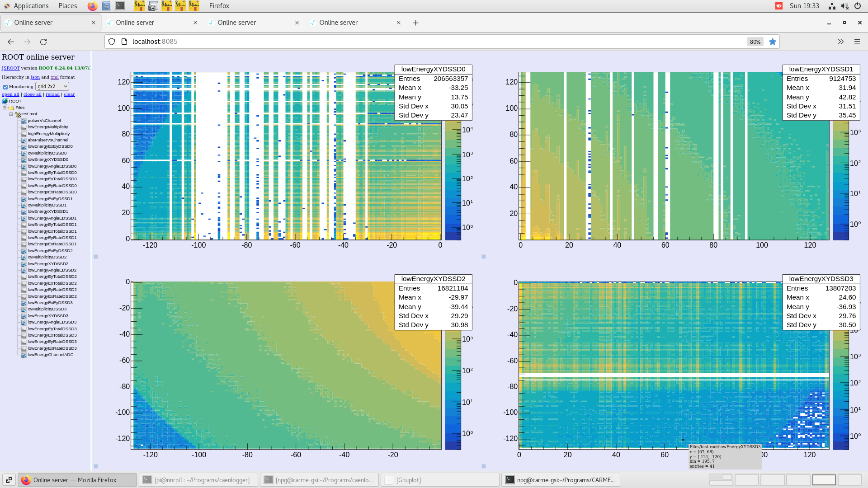The width and height of the screenshot is (868, 488).
Task: Open the pulserVsChannel histogram icon
Action: (23, 120)
